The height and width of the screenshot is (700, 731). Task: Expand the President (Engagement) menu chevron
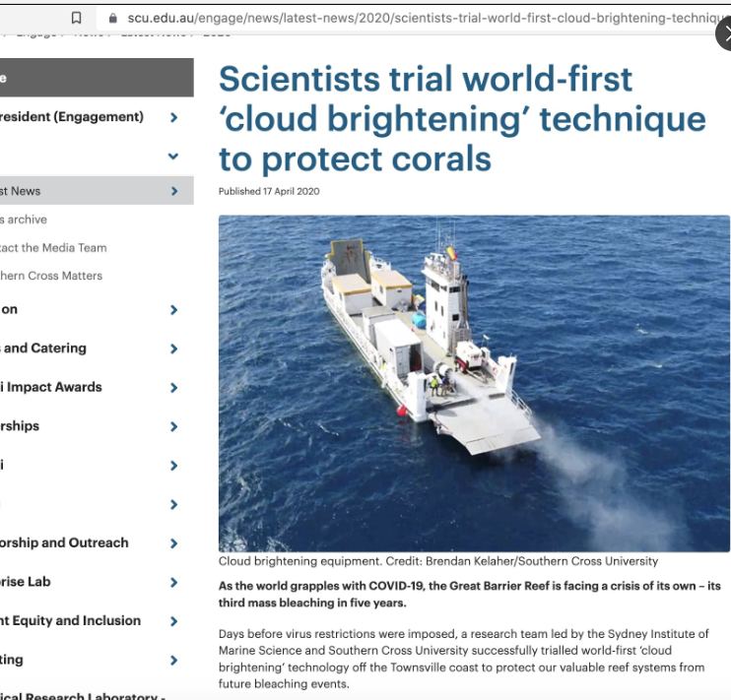(x=174, y=117)
